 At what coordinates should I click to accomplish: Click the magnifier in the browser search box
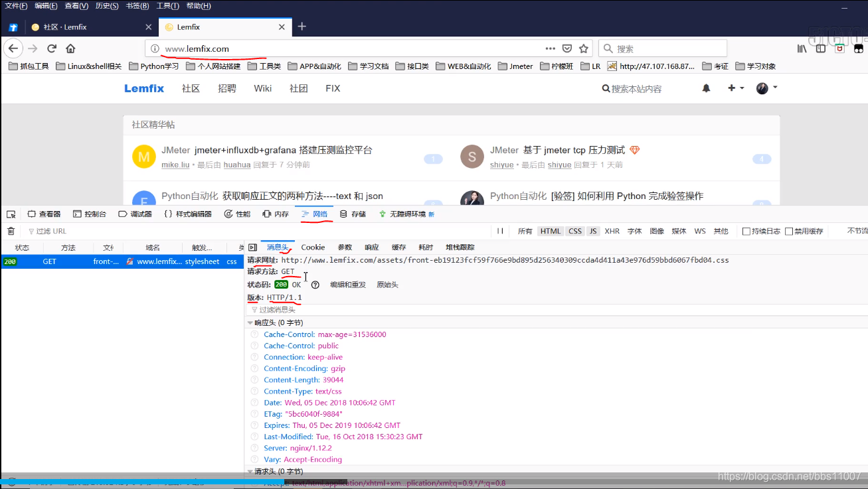(x=608, y=48)
